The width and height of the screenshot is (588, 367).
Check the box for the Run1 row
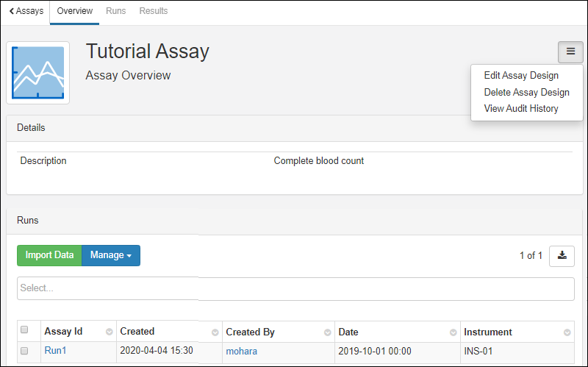(x=24, y=352)
